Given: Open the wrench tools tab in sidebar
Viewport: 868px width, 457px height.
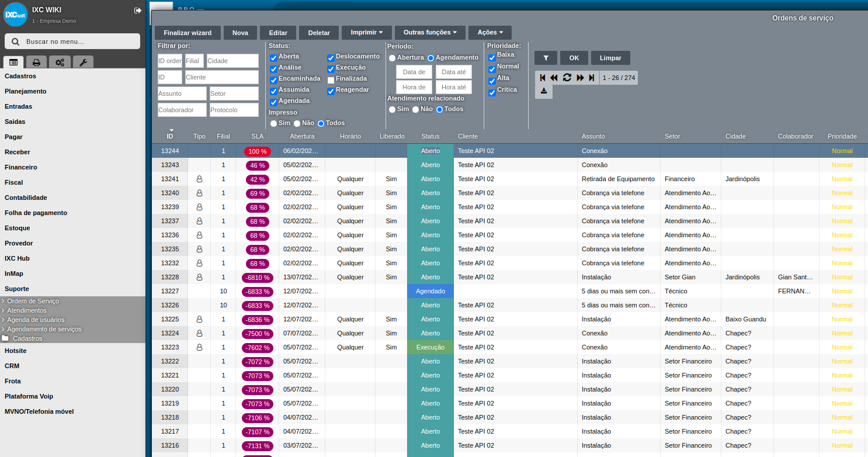Looking at the screenshot, I should (83, 62).
